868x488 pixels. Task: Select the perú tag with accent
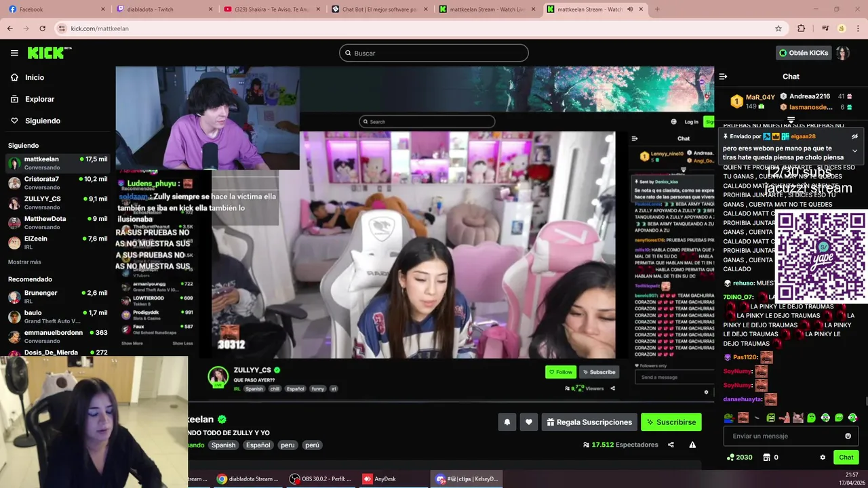coord(312,445)
